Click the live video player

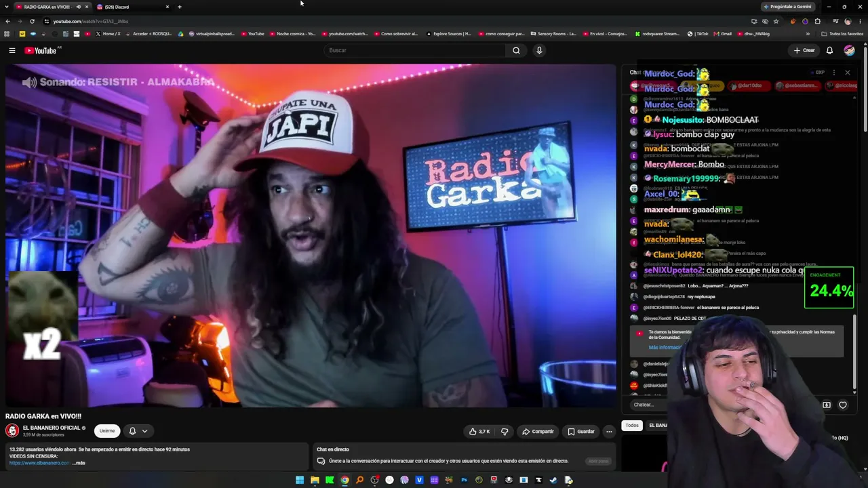point(311,235)
